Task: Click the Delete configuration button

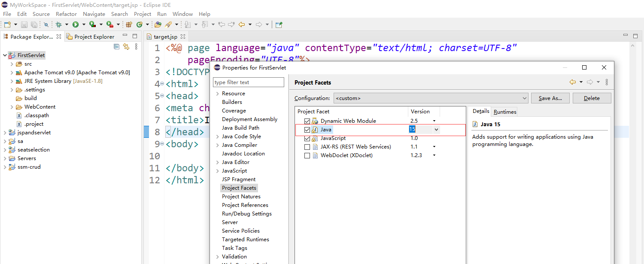Action: coord(591,98)
